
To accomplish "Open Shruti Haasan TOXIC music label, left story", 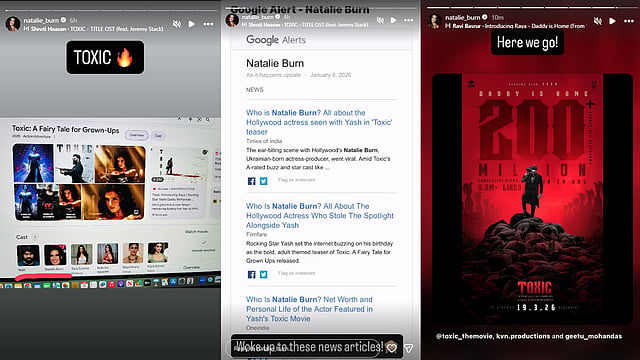I will pos(94,29).
